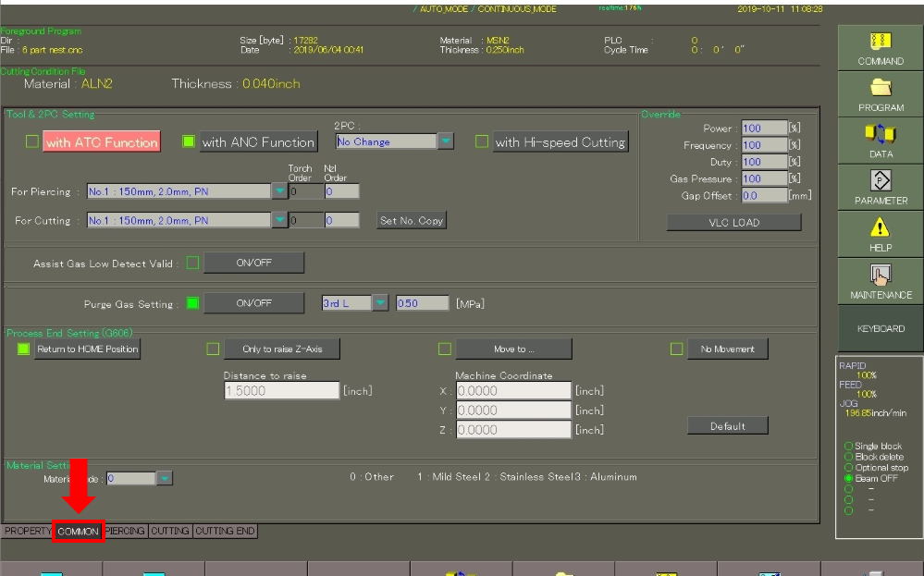This screenshot has width=924, height=576.
Task: Toggle the with Hi-speed Cutting checkbox
Action: click(482, 141)
